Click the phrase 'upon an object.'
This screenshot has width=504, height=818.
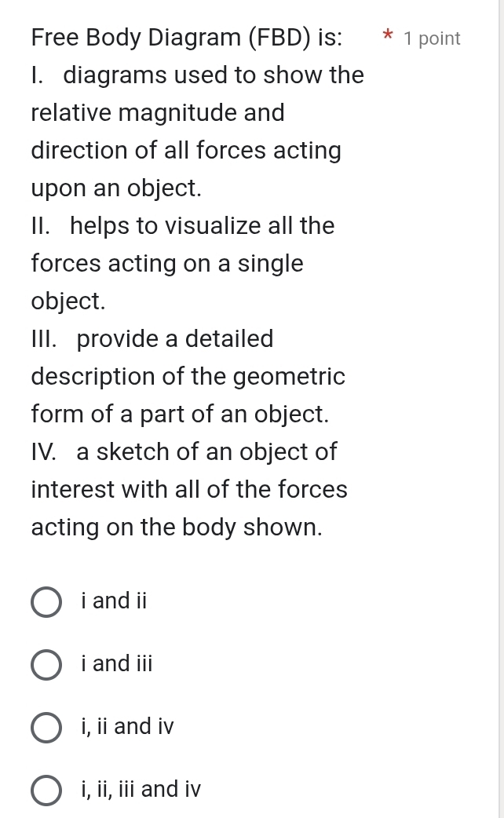(x=116, y=188)
